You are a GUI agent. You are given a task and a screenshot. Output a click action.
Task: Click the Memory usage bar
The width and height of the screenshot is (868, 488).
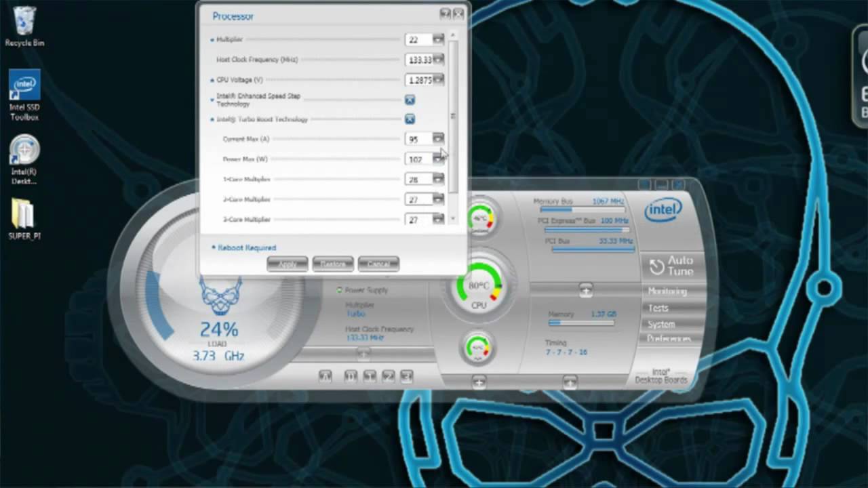pyautogui.click(x=580, y=323)
